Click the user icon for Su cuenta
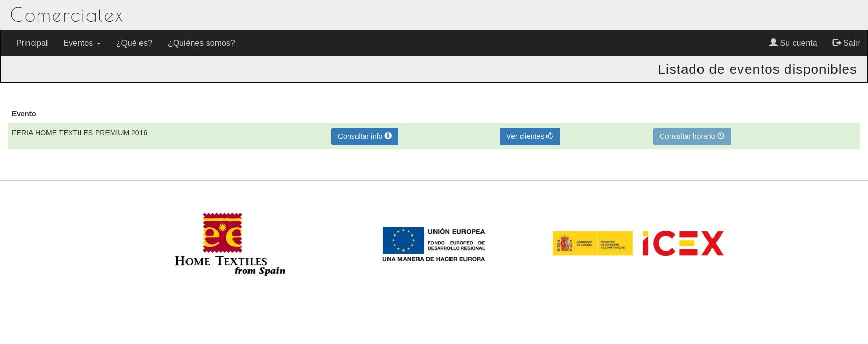 pos(773,43)
